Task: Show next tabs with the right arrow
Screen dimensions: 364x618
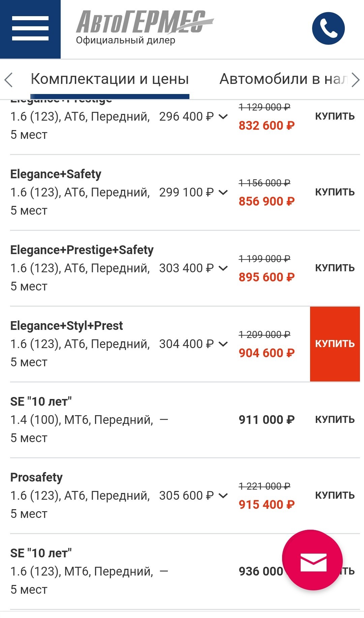Action: [356, 80]
